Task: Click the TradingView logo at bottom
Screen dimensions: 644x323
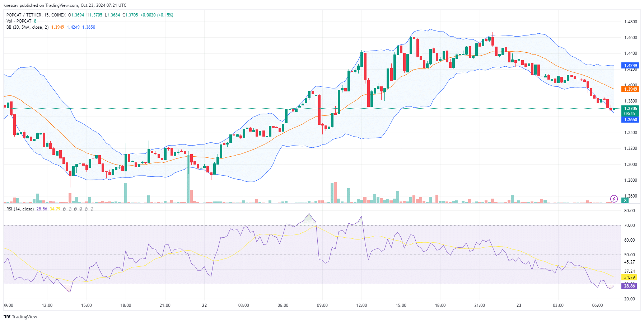Action: [x=20, y=317]
